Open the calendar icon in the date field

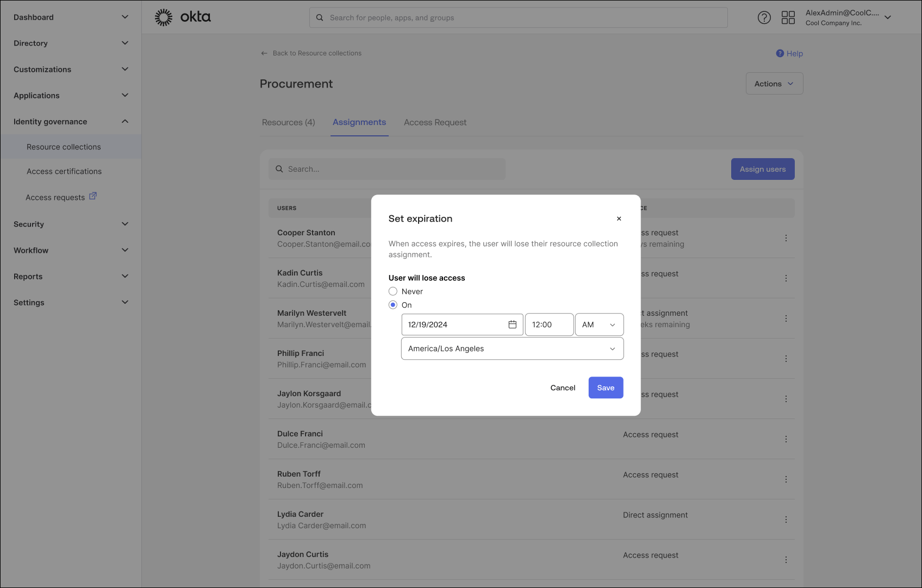pyautogui.click(x=512, y=324)
